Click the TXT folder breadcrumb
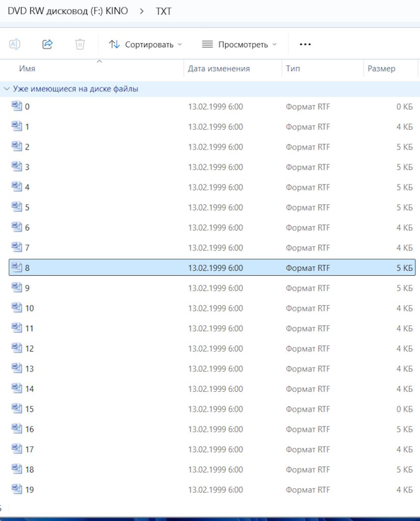The height and width of the screenshot is (521, 420). (x=163, y=11)
